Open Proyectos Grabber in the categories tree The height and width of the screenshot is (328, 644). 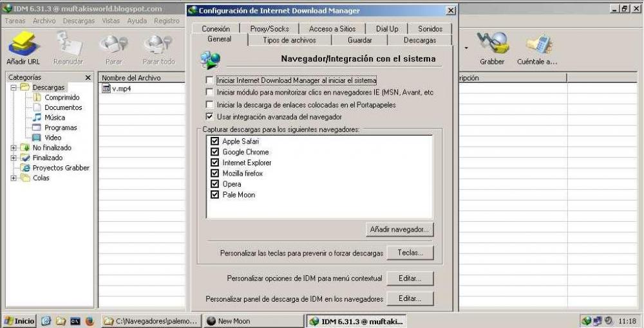(x=61, y=168)
